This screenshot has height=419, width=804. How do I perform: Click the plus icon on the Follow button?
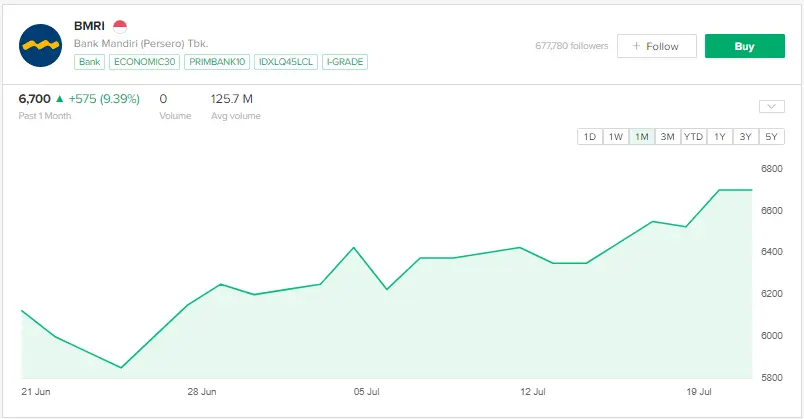(x=636, y=46)
